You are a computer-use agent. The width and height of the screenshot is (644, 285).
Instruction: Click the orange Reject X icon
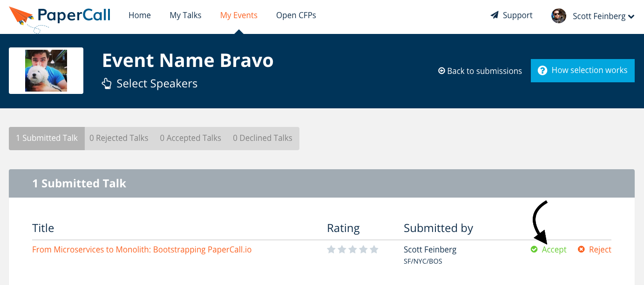581,250
